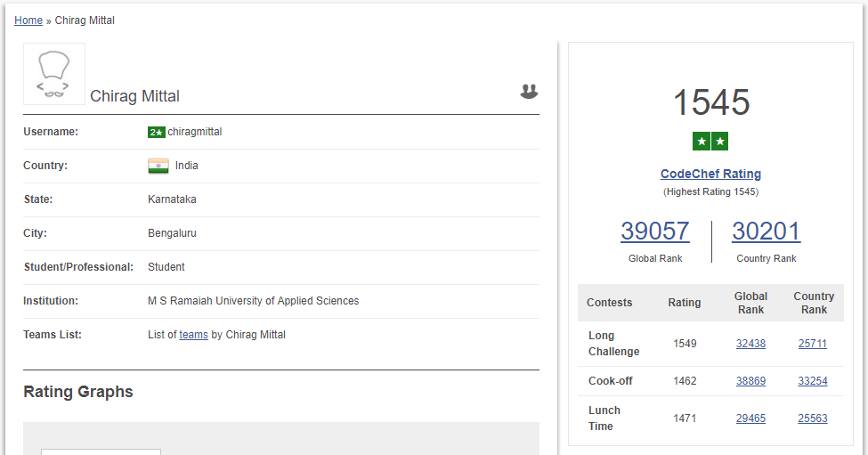
Task: Open Lunch Time global rank 29465
Action: (x=750, y=418)
